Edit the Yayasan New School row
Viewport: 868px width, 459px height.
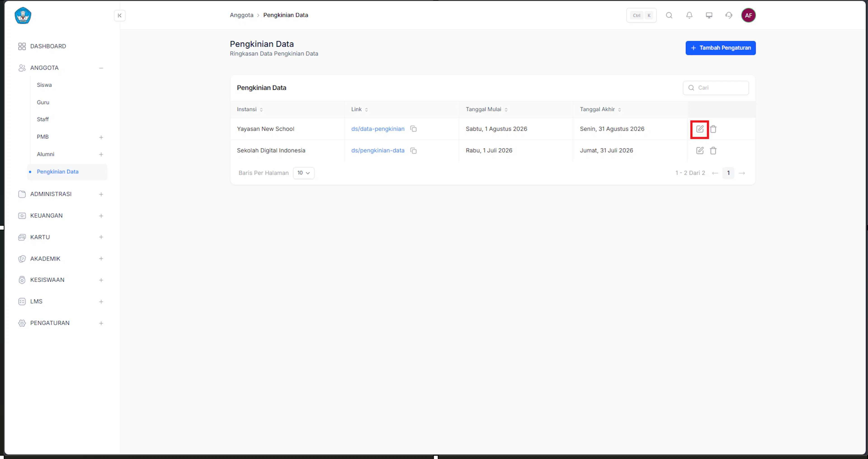(x=700, y=129)
